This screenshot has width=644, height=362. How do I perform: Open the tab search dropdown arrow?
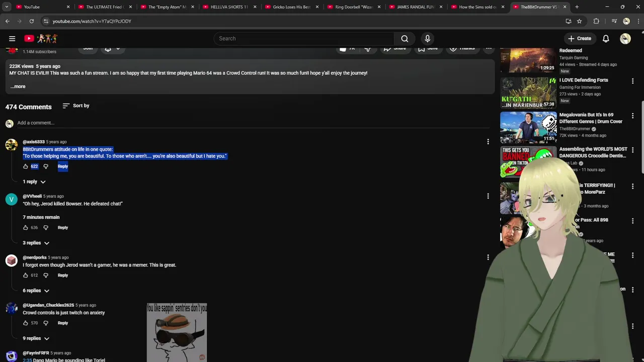click(7, 7)
